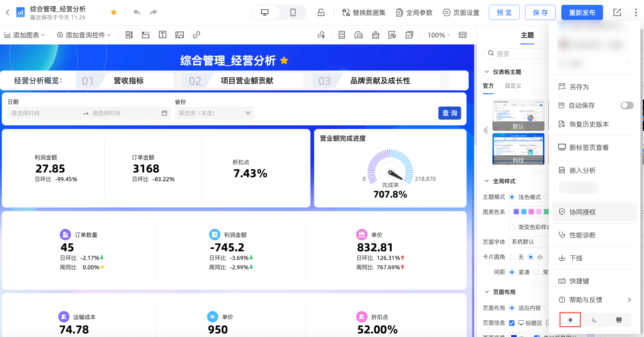
Task: Open the 添加图表 dropdown
Action: (x=25, y=35)
